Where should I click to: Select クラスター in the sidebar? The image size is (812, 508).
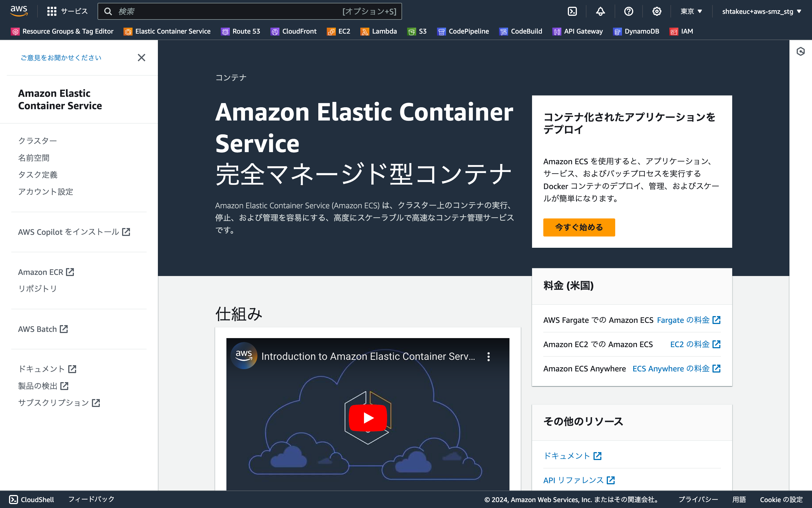pos(37,141)
